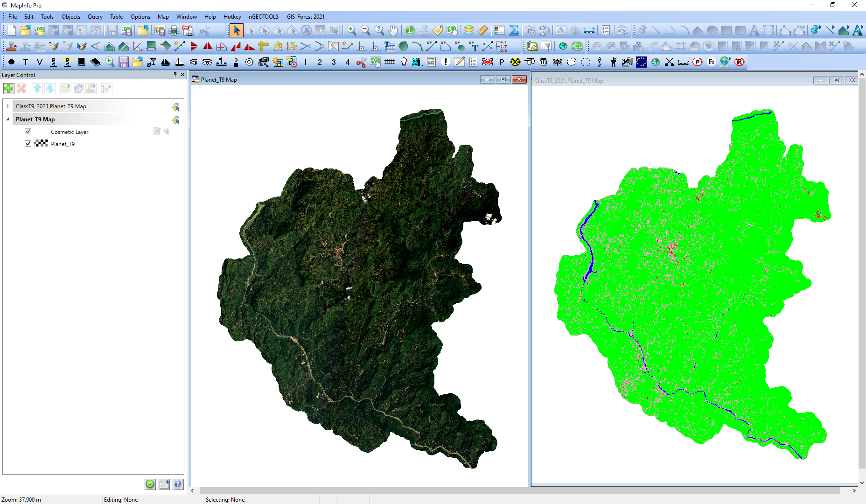The height and width of the screenshot is (504, 866).
Task: Open the Map menu
Action: point(163,16)
